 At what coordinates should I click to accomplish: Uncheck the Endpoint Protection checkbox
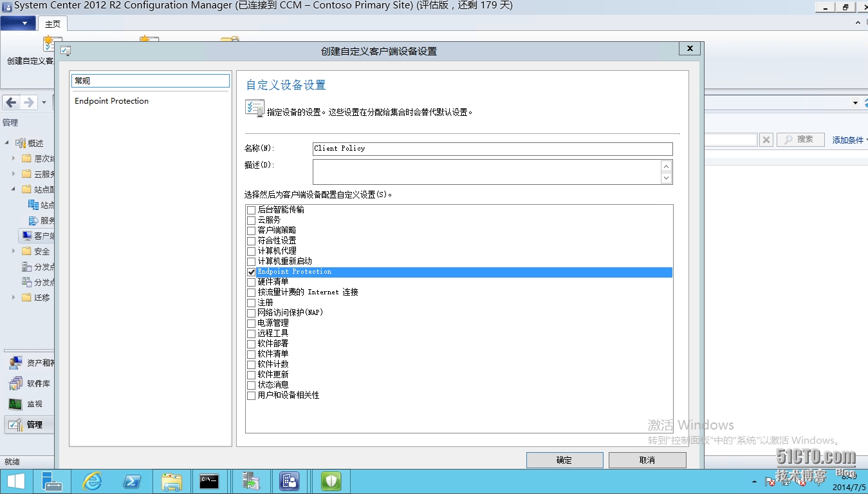pyautogui.click(x=252, y=272)
